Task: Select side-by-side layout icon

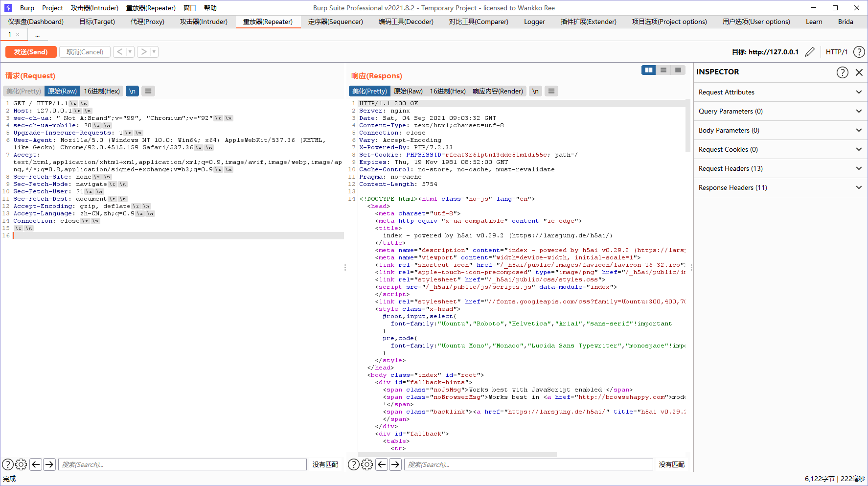Action: coord(649,70)
